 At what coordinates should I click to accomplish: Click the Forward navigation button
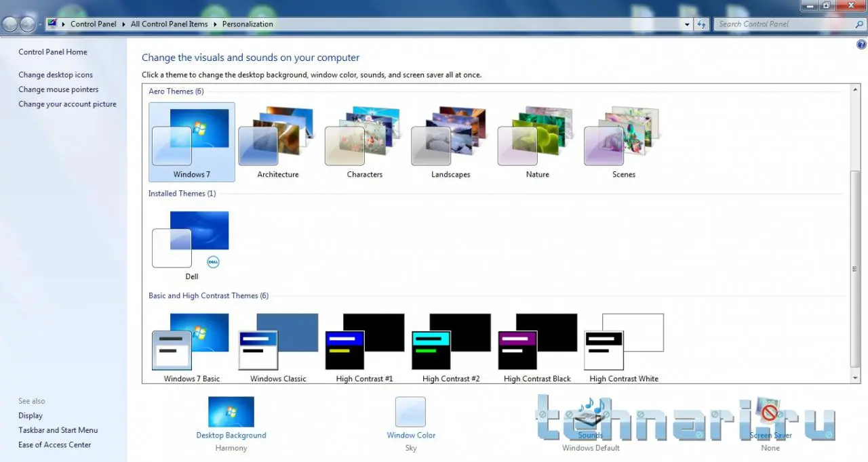pyautogui.click(x=27, y=24)
